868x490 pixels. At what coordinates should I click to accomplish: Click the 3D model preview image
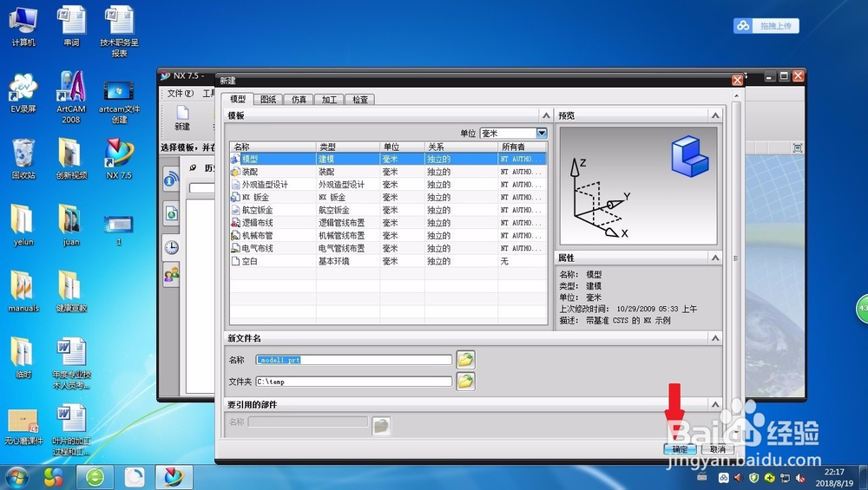point(638,186)
